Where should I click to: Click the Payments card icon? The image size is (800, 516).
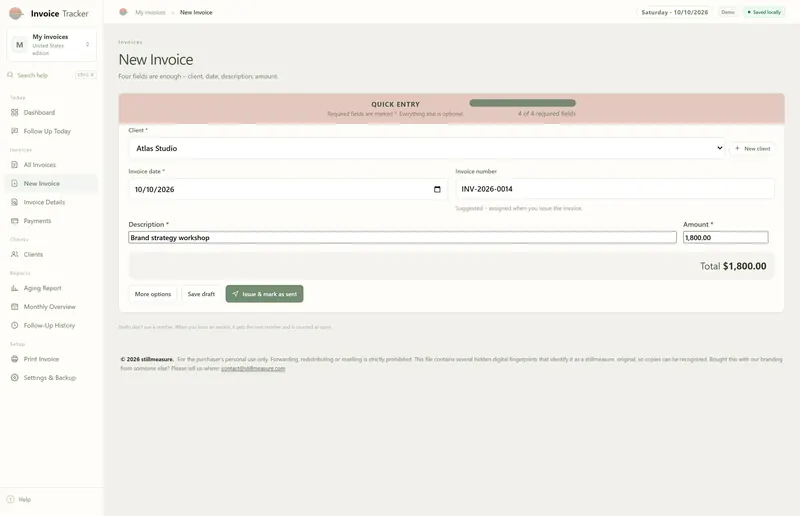[x=14, y=221]
